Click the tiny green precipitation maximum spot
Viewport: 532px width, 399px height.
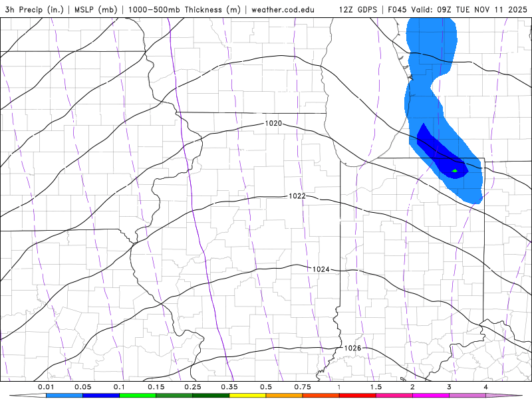click(x=455, y=171)
